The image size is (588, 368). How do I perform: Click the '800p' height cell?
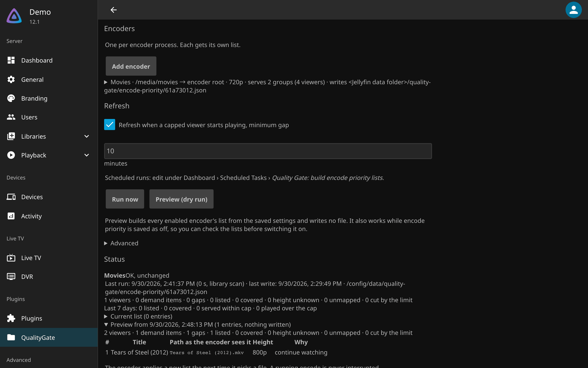point(259,352)
